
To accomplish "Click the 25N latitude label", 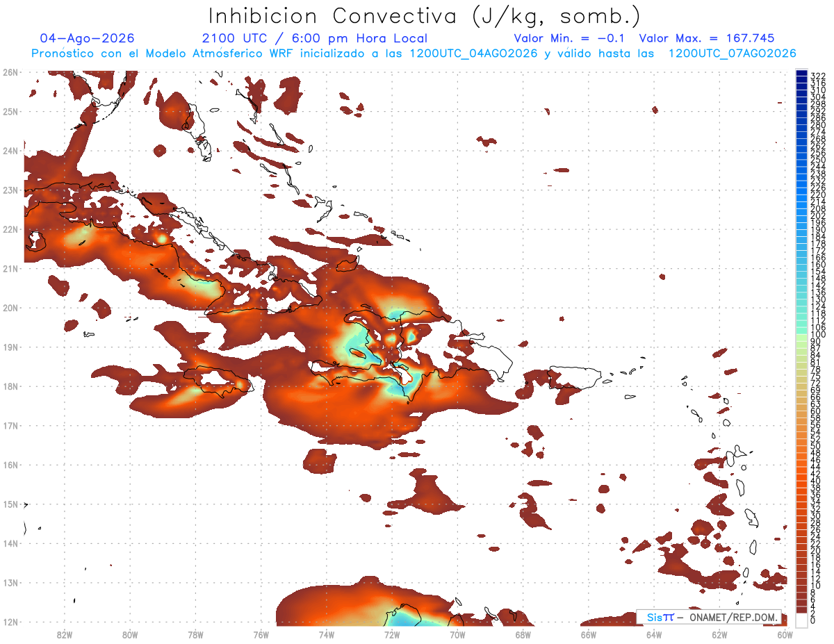I will click(10, 111).
